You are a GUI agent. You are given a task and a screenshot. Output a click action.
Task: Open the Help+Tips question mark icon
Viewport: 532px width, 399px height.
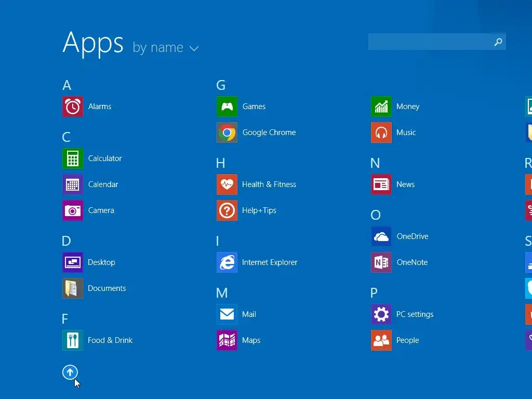click(x=227, y=210)
